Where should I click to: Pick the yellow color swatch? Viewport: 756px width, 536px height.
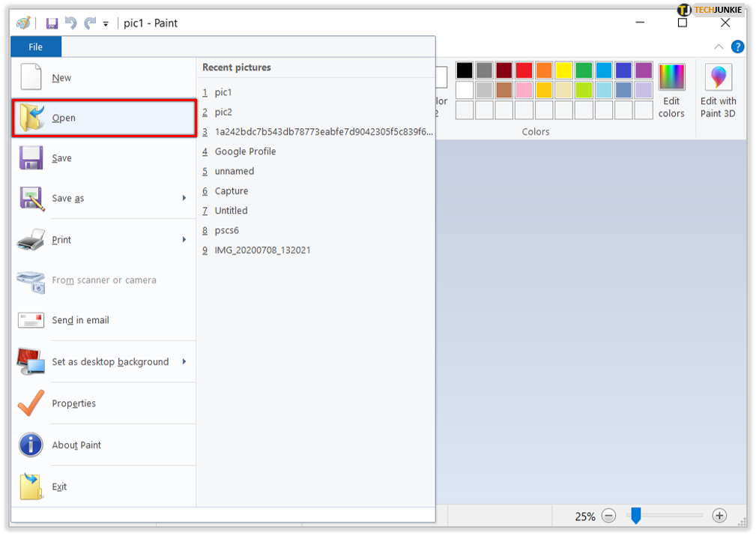563,70
